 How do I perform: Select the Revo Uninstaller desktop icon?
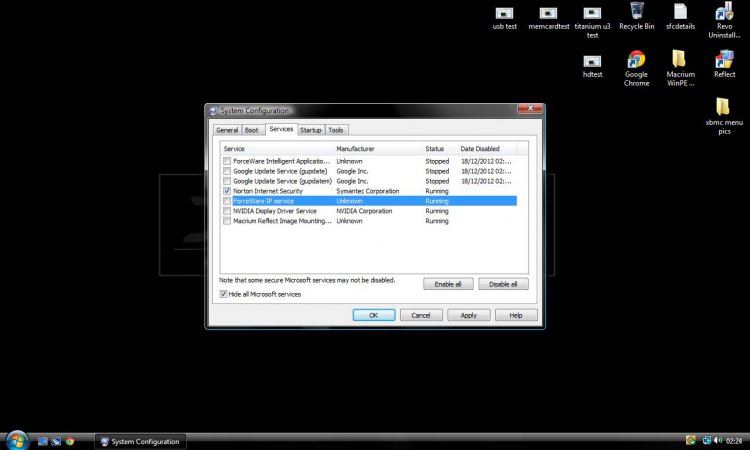point(724,13)
